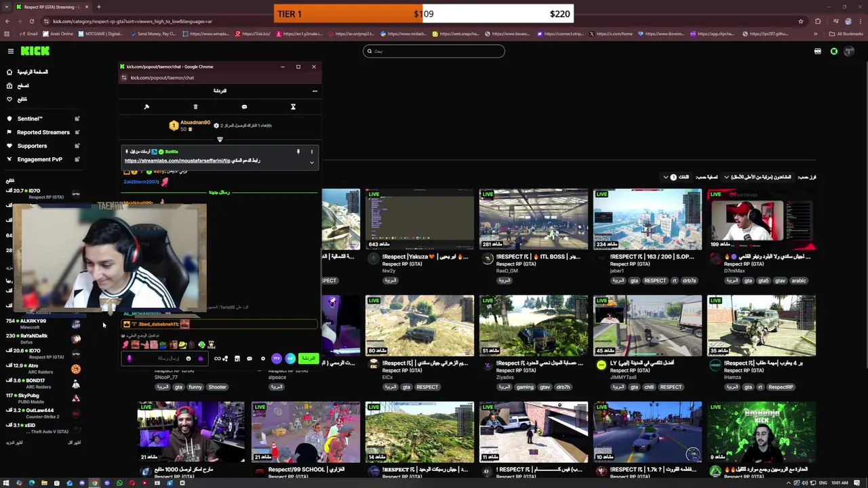Open All Bookmarks folder in bookmarks bar
The width and height of the screenshot is (868, 488).
point(846,34)
